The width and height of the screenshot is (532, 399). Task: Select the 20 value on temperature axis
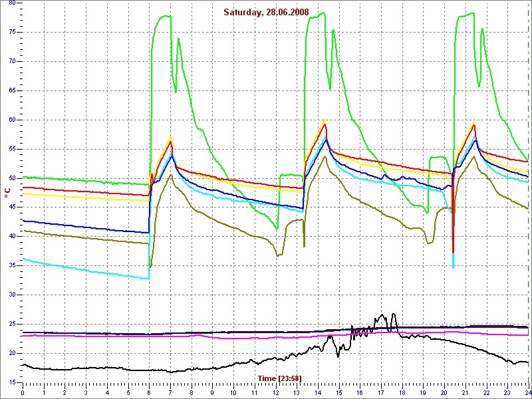pos(11,354)
